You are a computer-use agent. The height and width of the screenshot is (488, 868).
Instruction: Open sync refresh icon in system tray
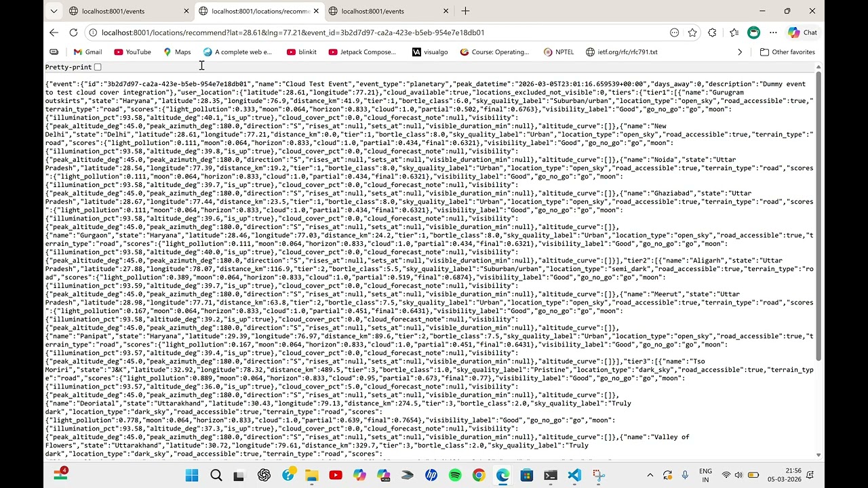pyautogui.click(x=667, y=475)
